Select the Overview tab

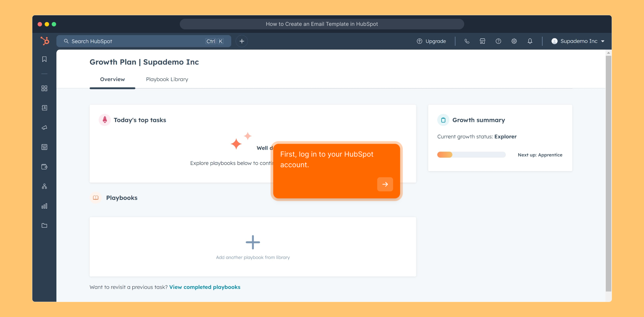point(112,79)
